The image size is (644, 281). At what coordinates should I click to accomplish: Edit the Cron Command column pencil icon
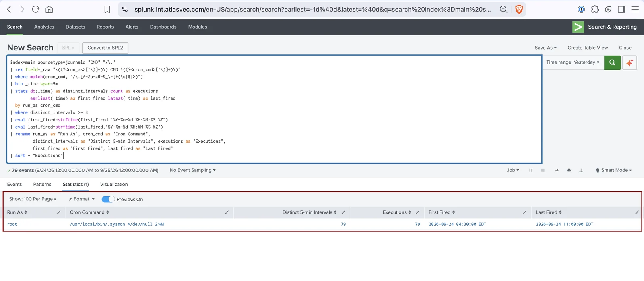(x=227, y=212)
